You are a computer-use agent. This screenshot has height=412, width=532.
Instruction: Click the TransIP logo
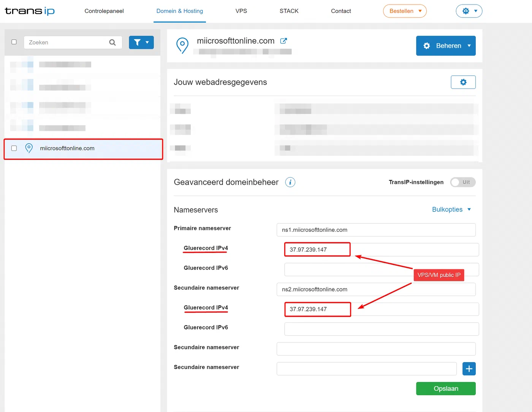coord(30,11)
